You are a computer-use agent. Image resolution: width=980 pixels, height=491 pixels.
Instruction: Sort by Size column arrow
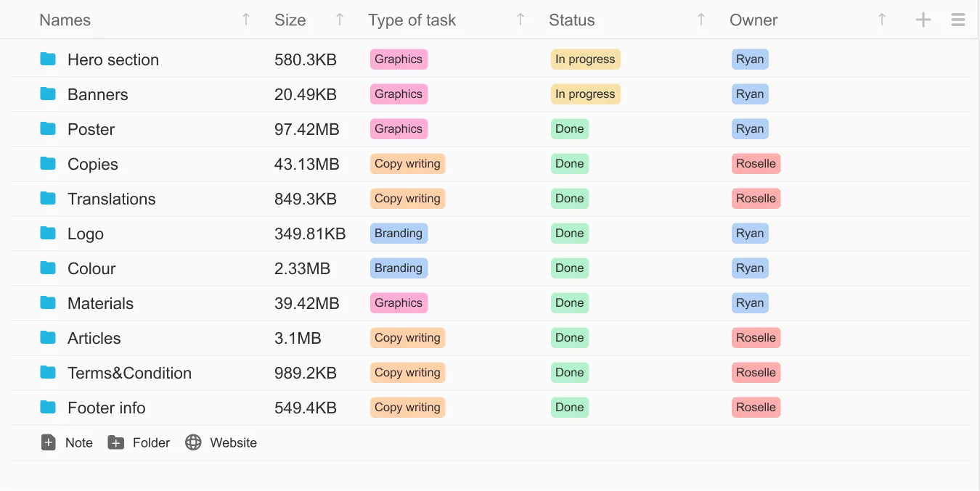pyautogui.click(x=340, y=20)
